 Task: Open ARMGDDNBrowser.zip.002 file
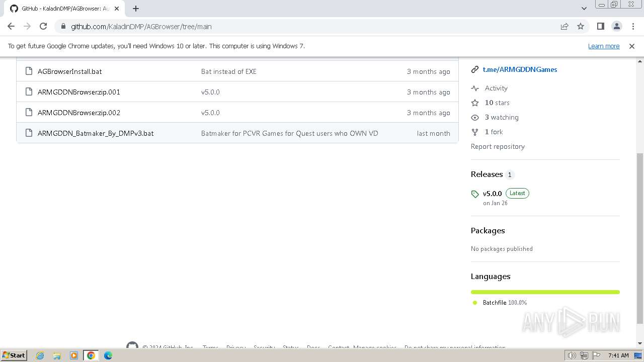pyautogui.click(x=79, y=113)
